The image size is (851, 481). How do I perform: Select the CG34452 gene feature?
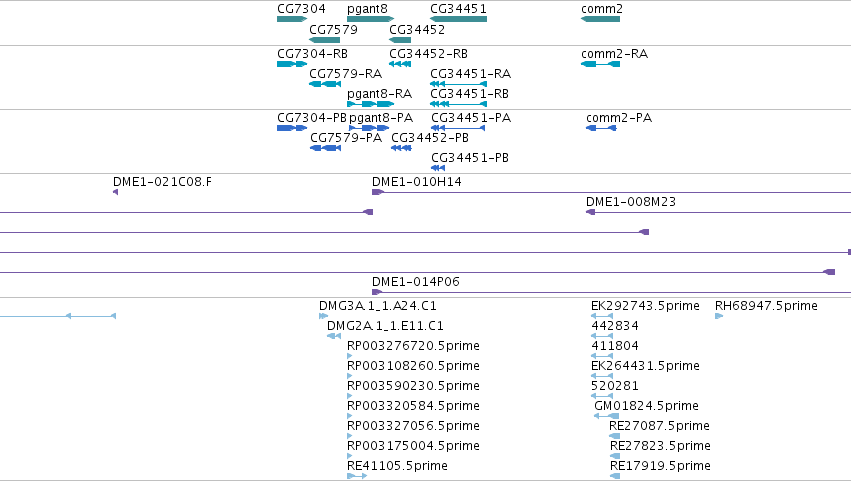click(400, 40)
